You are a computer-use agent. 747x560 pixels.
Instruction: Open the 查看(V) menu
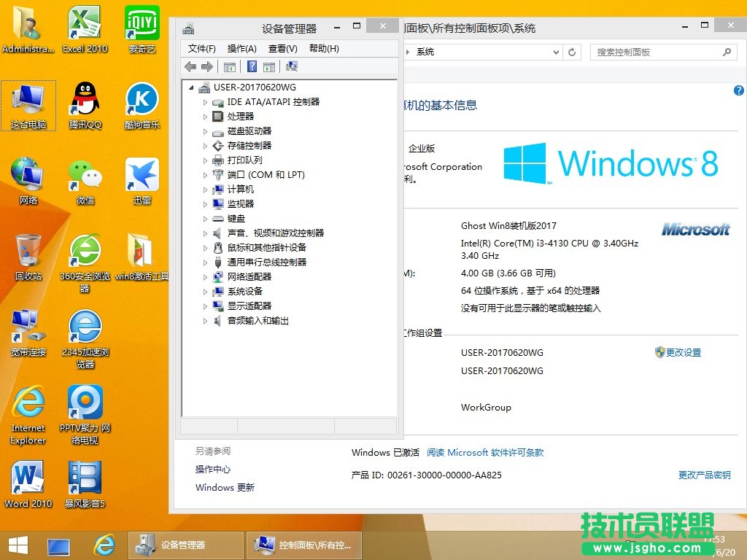[282, 48]
